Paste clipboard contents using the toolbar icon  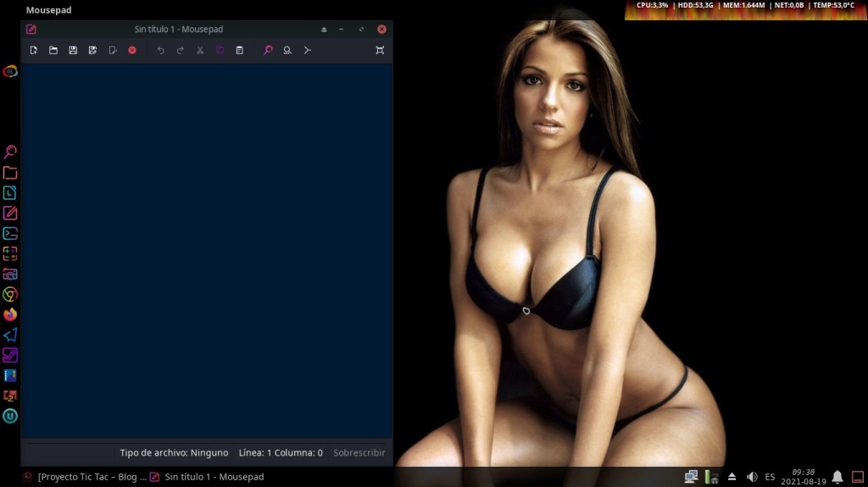pos(239,51)
